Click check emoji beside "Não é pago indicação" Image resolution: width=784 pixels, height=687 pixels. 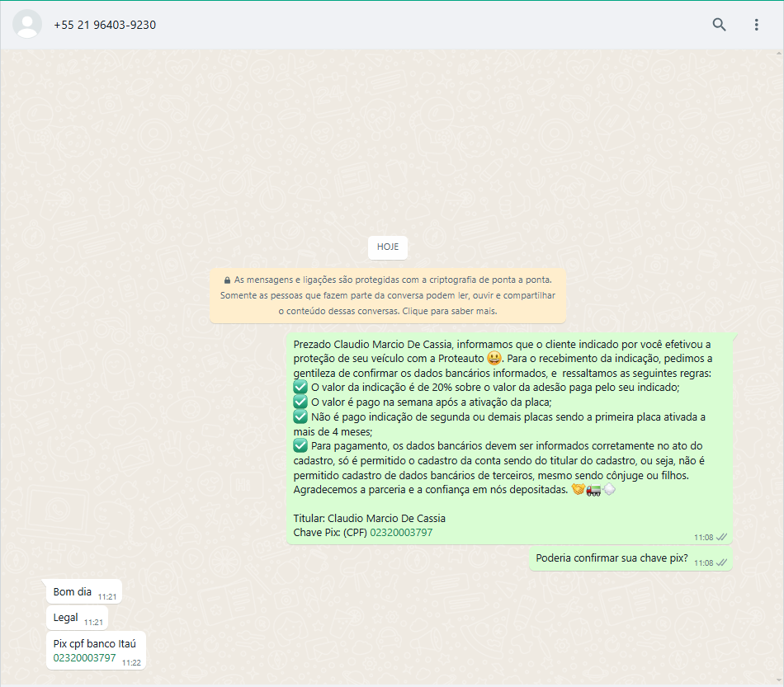300,417
